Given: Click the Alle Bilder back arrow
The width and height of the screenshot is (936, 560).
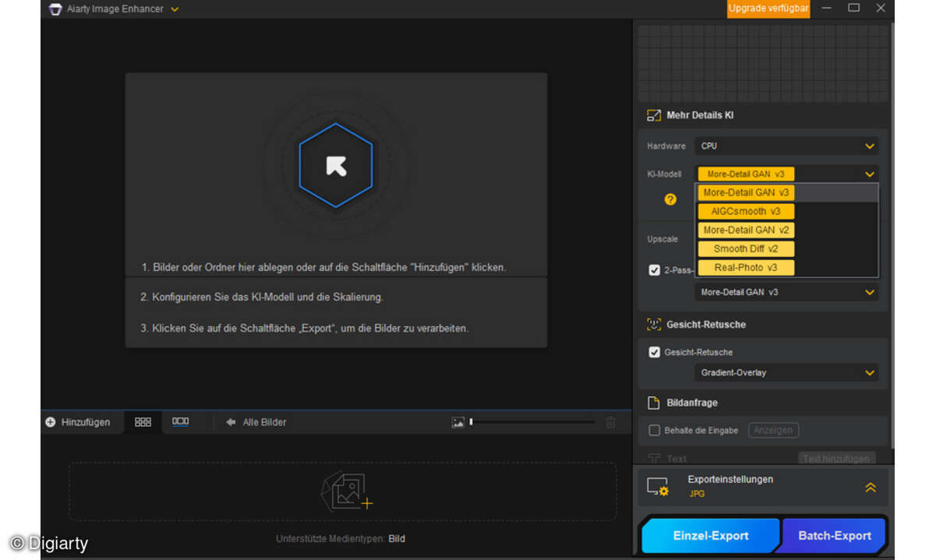Looking at the screenshot, I should (231, 422).
